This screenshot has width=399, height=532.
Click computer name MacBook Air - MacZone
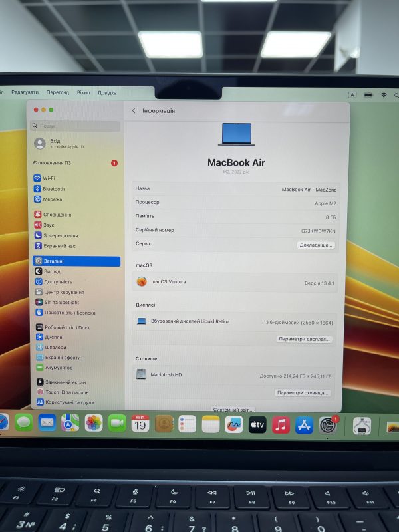click(x=309, y=190)
